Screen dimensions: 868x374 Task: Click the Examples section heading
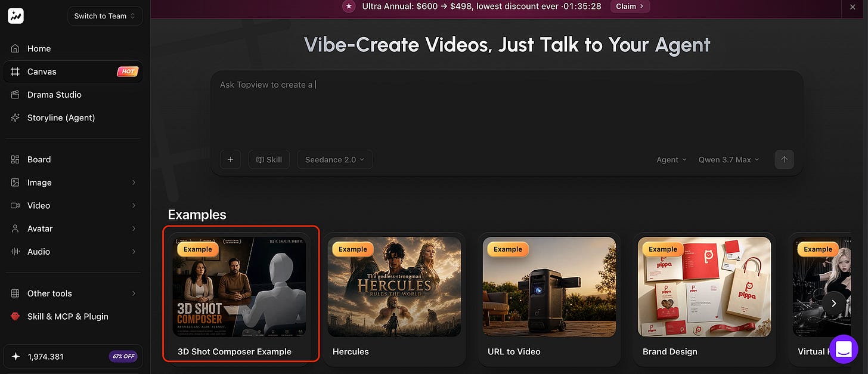coord(197,215)
